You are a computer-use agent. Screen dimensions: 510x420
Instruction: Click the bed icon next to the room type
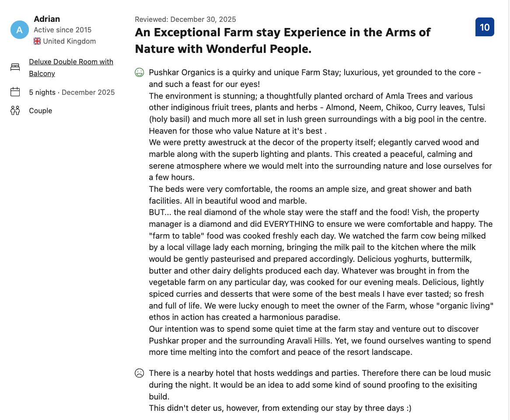coord(15,67)
